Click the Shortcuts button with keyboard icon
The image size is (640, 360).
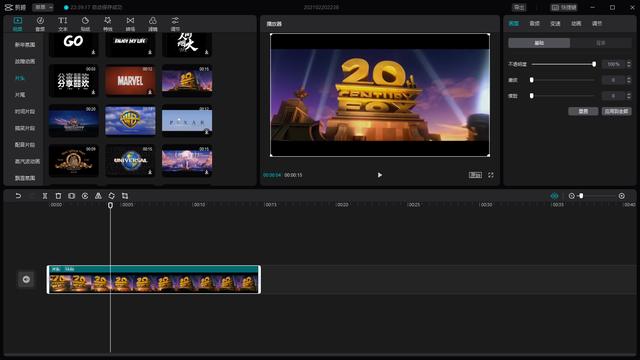(564, 7)
